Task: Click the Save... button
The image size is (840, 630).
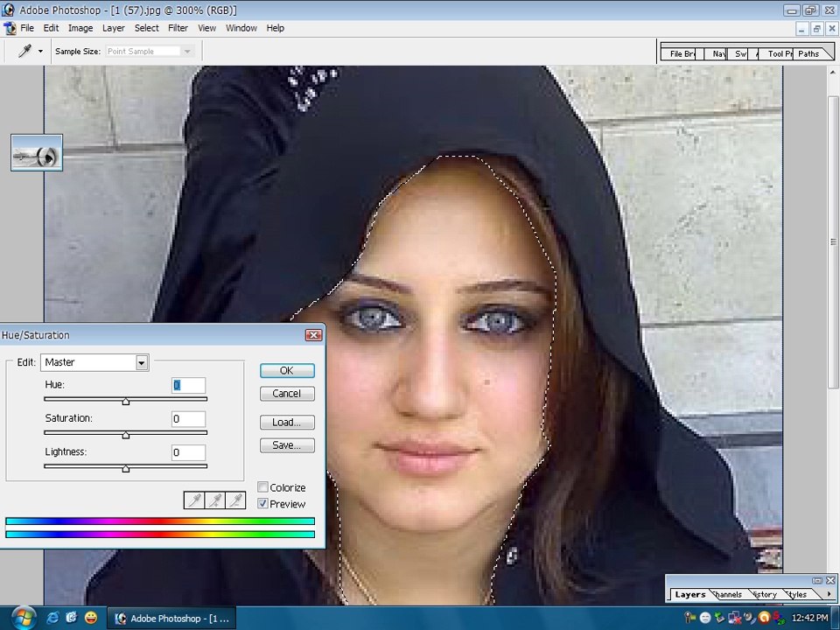Action: [x=287, y=445]
